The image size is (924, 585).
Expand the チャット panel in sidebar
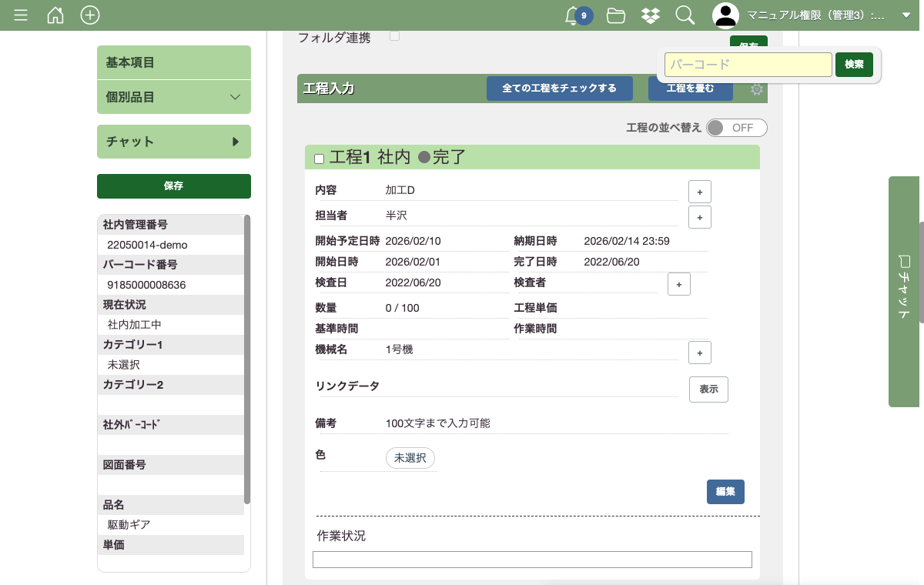174,142
